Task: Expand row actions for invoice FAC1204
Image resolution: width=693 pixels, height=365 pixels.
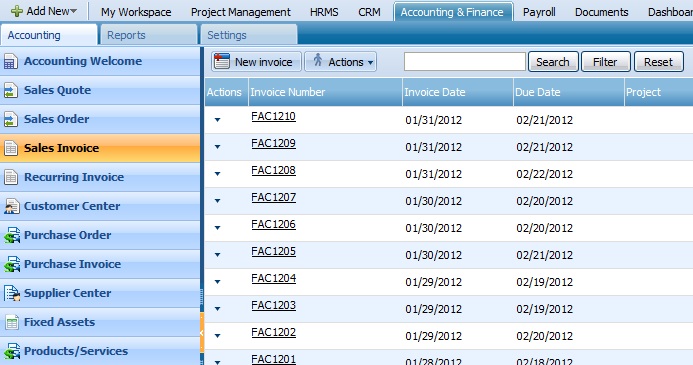Action: [217, 281]
